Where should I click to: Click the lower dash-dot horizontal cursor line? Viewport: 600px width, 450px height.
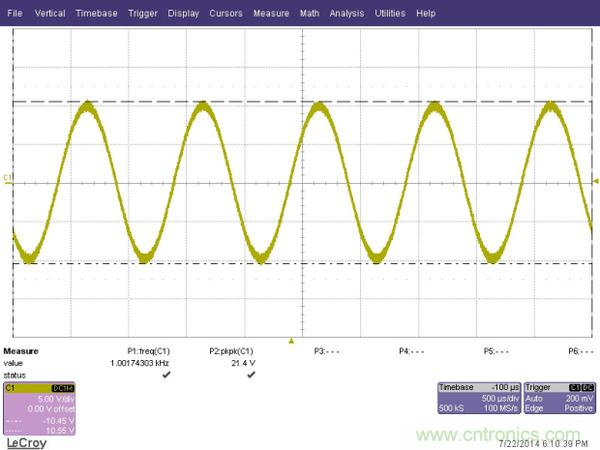tap(300, 263)
